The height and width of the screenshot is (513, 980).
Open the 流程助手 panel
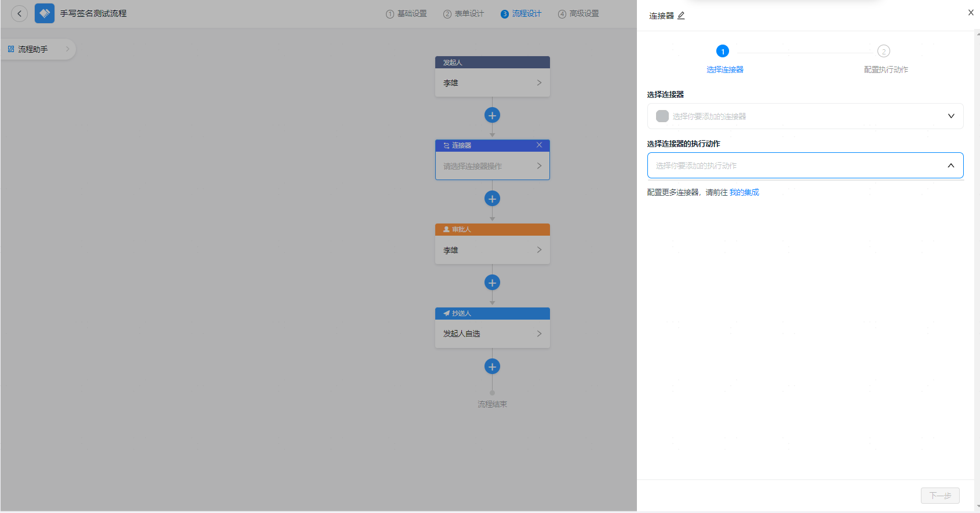tap(38, 49)
